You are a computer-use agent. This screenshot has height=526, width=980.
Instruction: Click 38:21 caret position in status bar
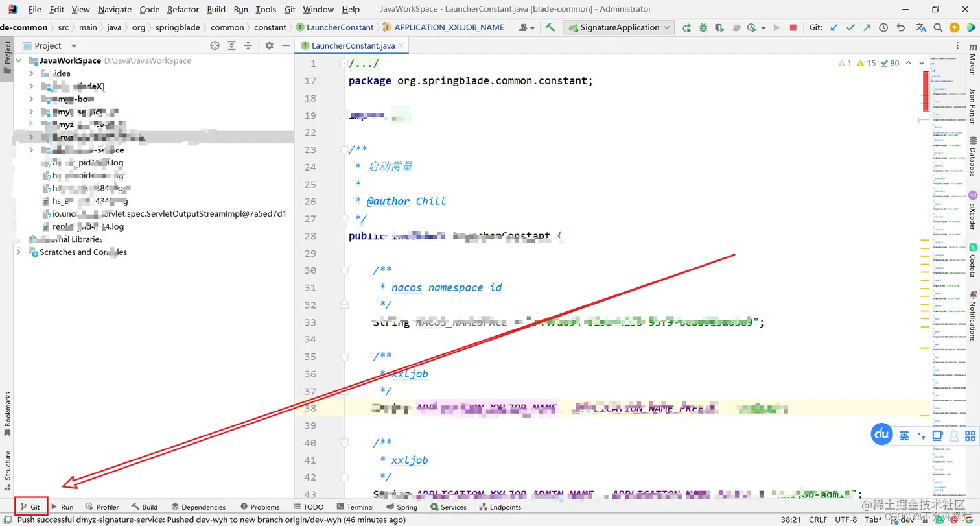tap(791, 520)
